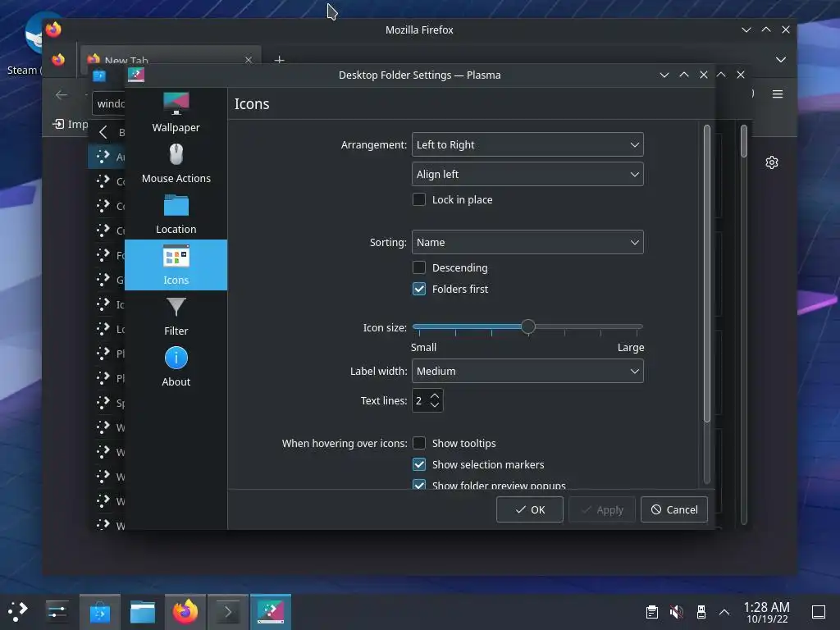Open the Location section
Screen dimensions: 840x630
[176, 214]
